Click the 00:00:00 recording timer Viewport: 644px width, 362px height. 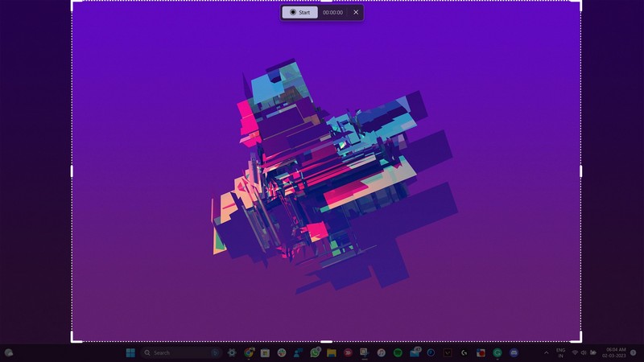point(332,12)
